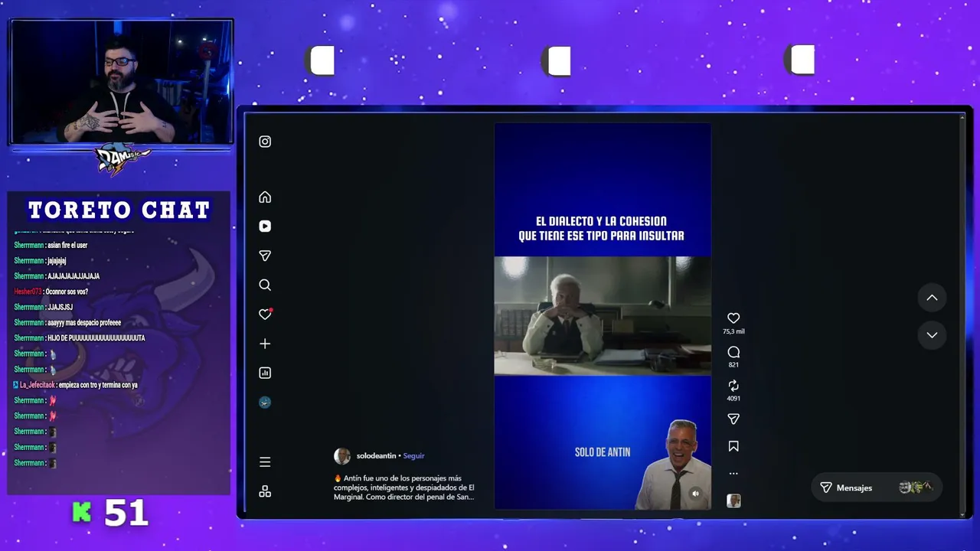This screenshot has height=551, width=980.
Task: Click the 75,3 mil likes count
Action: (733, 331)
